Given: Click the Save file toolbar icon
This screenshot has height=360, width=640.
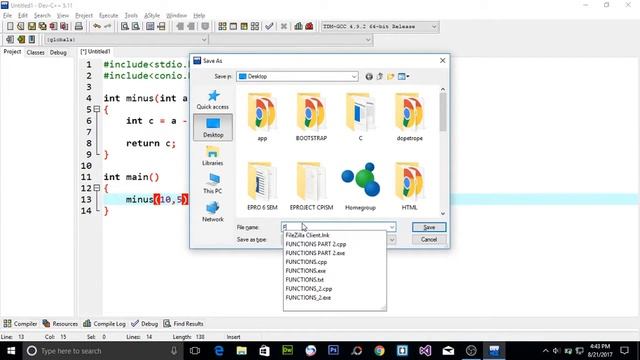Looking at the screenshot, I should (31, 27).
